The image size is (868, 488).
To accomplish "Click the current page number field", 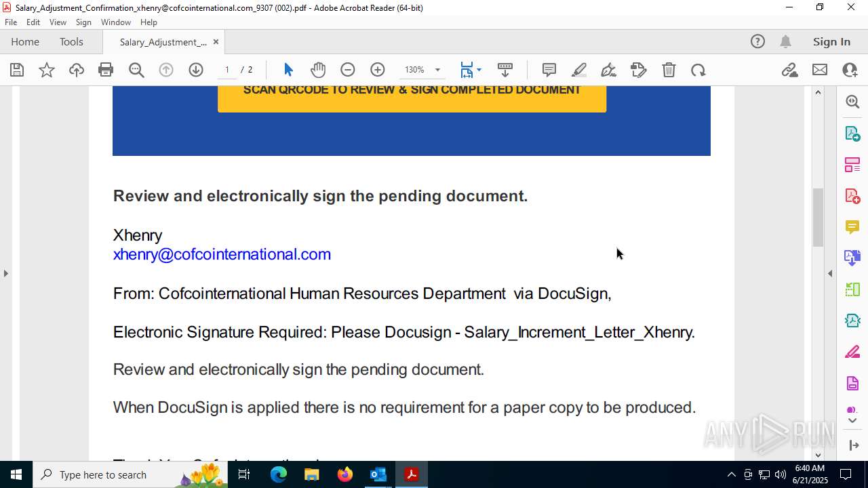I will (x=227, y=70).
